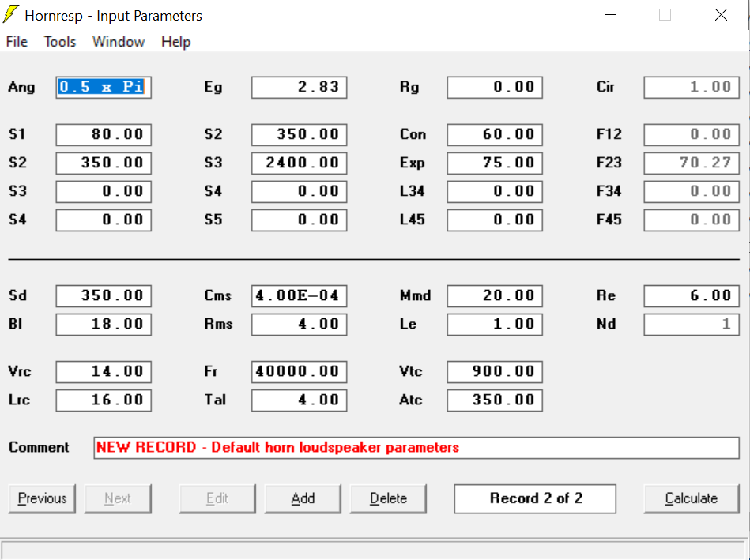
Task: Click the Mmd field with 20.00
Action: [x=495, y=296]
